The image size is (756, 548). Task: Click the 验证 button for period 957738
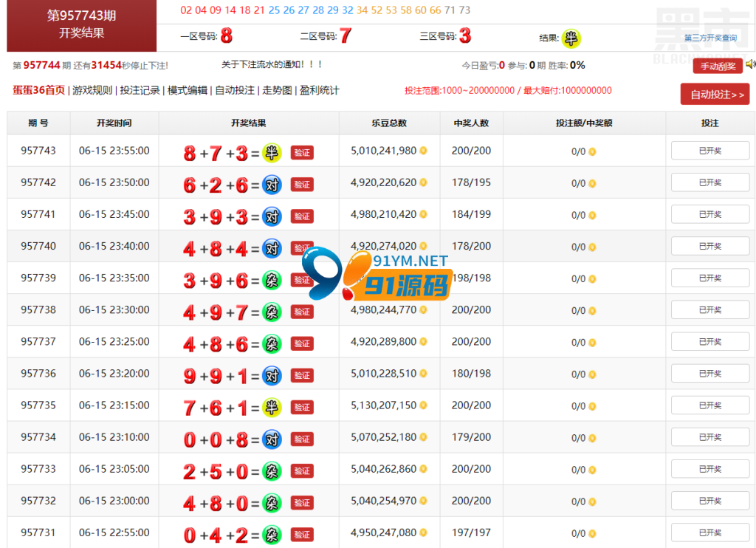302,312
